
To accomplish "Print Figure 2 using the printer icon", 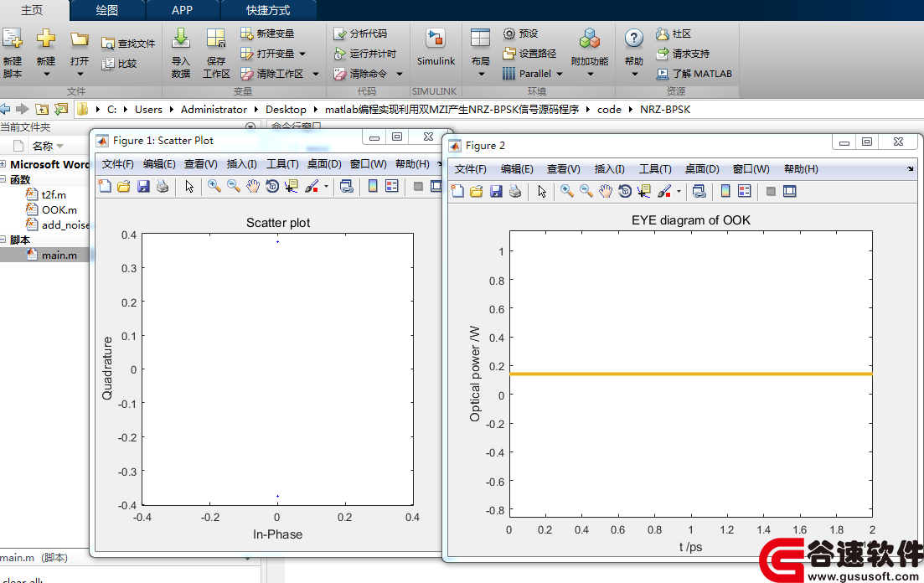I will point(515,191).
